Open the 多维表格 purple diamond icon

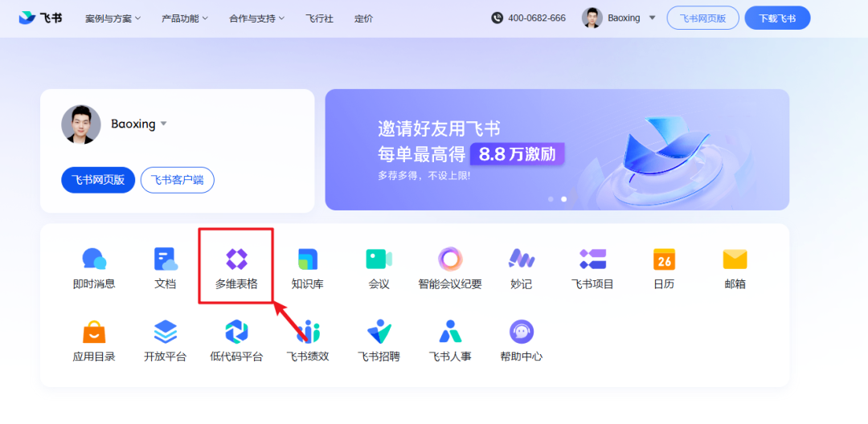coord(236,259)
